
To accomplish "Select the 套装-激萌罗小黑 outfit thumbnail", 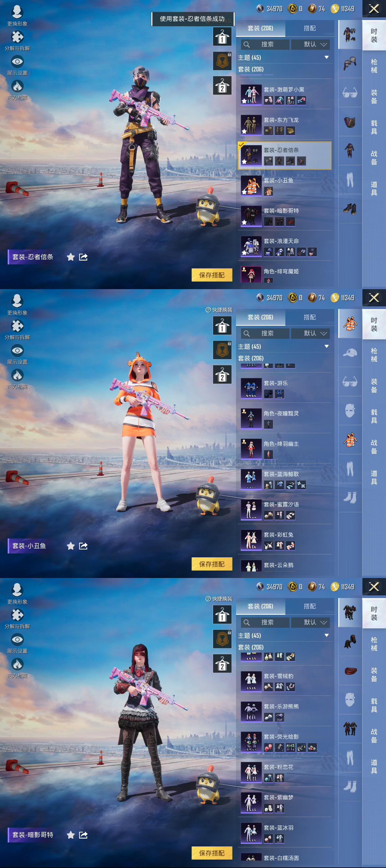I will [251, 95].
